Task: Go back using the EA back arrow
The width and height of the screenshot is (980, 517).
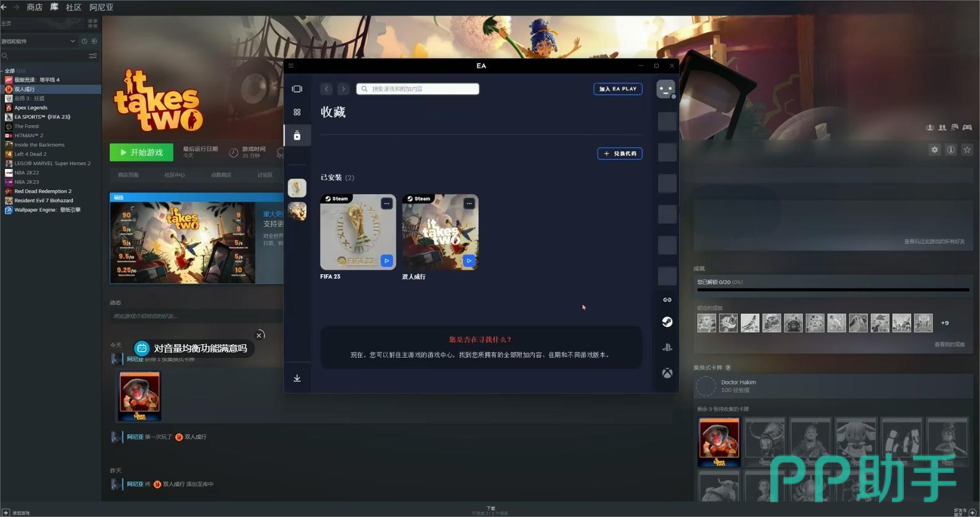Action: click(x=327, y=89)
